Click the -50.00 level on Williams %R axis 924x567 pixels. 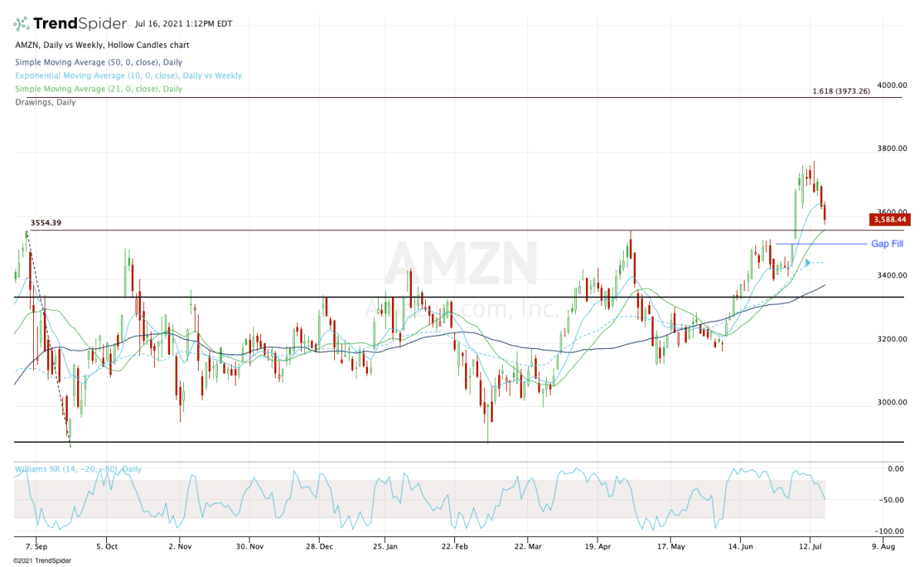(x=892, y=500)
